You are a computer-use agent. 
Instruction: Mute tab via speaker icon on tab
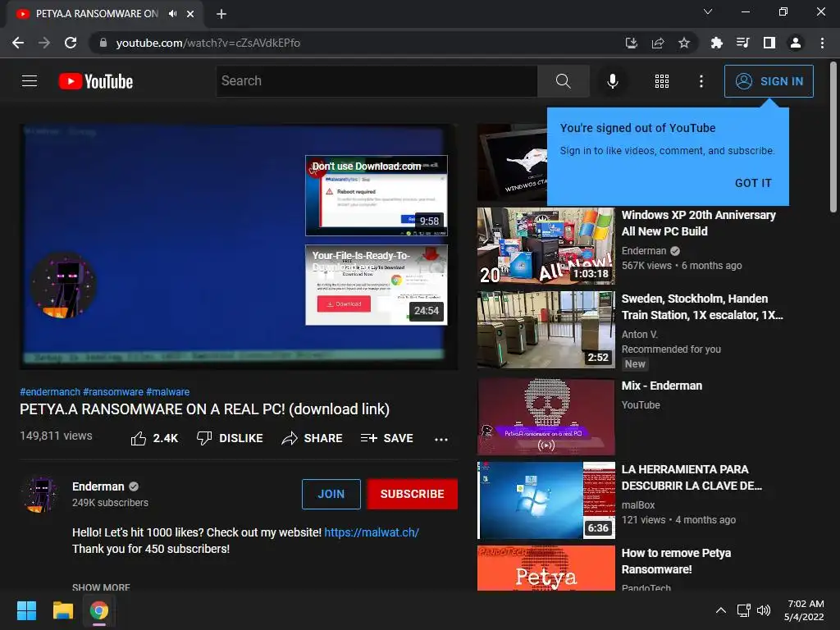(x=172, y=14)
